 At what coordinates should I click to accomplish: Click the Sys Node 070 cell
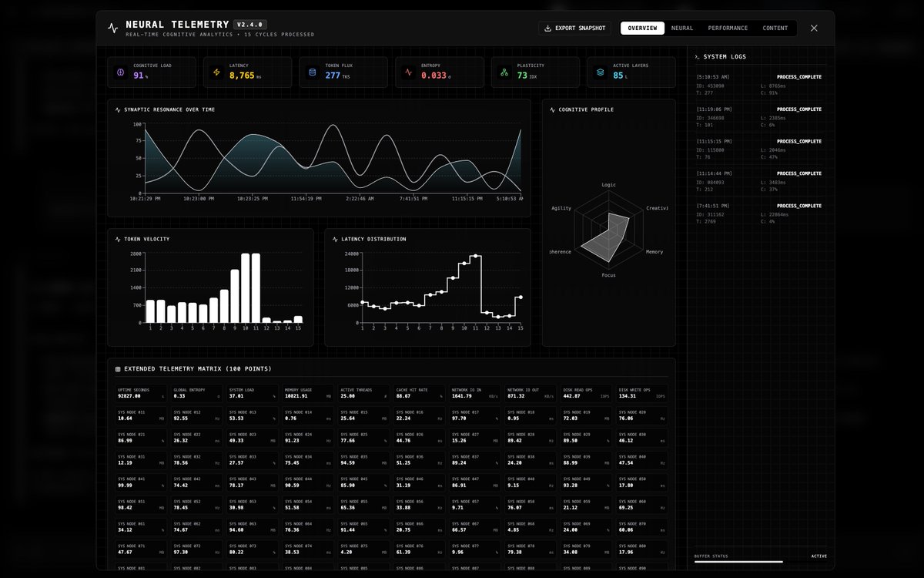[x=642, y=526]
